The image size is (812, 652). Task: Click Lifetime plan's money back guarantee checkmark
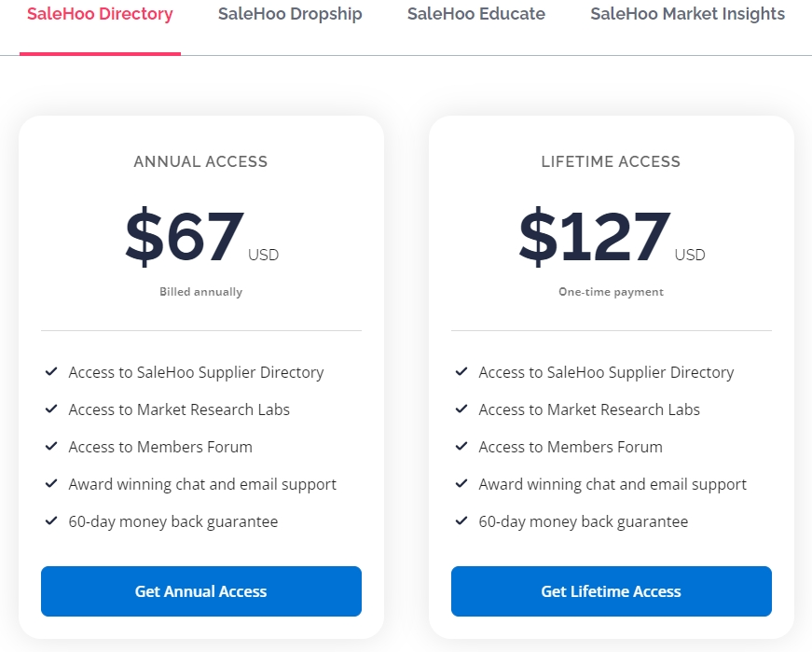tap(461, 521)
